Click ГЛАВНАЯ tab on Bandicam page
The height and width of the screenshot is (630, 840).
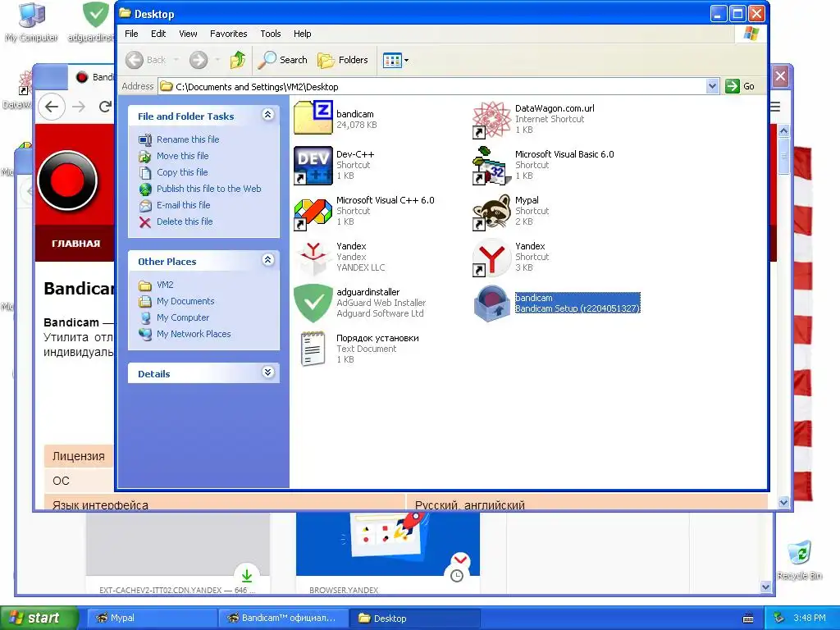point(75,244)
